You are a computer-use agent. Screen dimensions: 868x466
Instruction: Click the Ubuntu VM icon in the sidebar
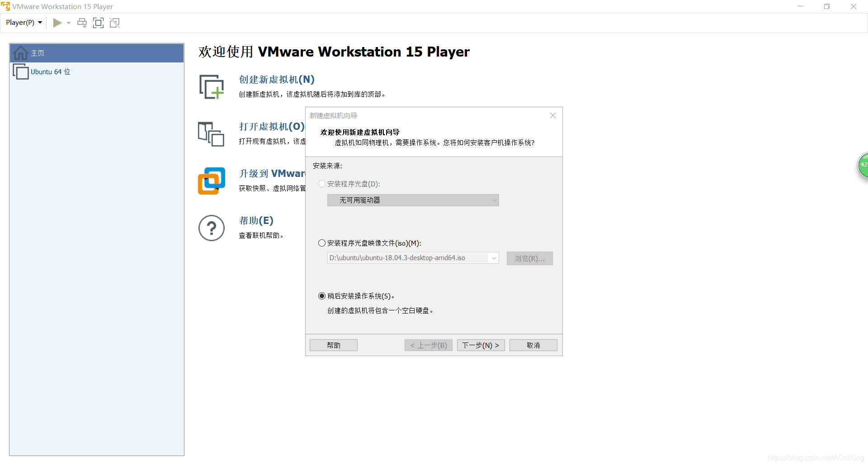pyautogui.click(x=21, y=71)
